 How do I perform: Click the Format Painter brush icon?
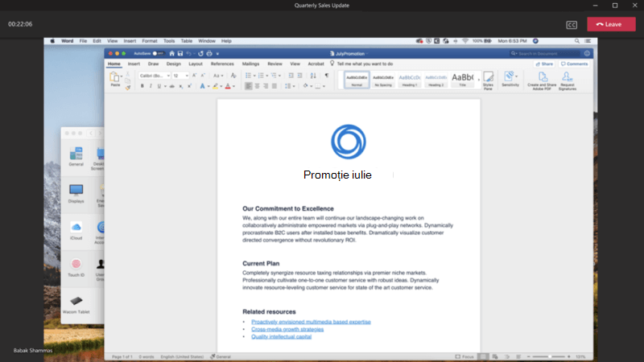coord(128,88)
